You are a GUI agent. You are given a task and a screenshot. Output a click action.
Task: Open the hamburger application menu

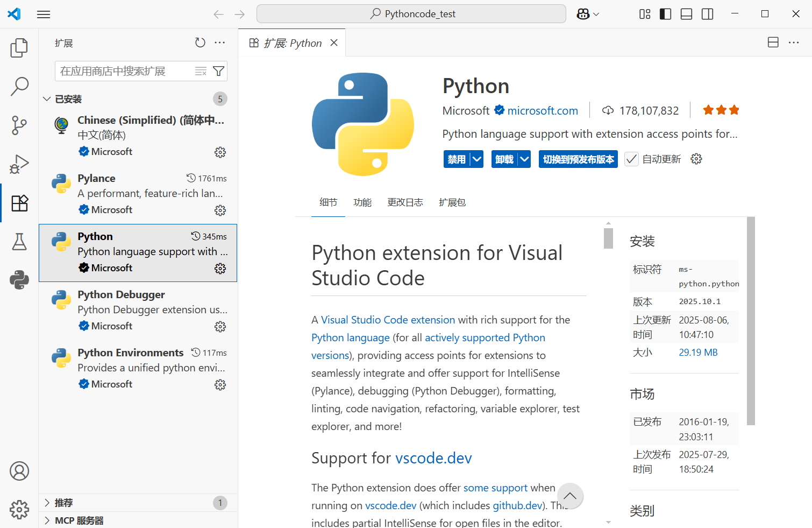point(44,15)
